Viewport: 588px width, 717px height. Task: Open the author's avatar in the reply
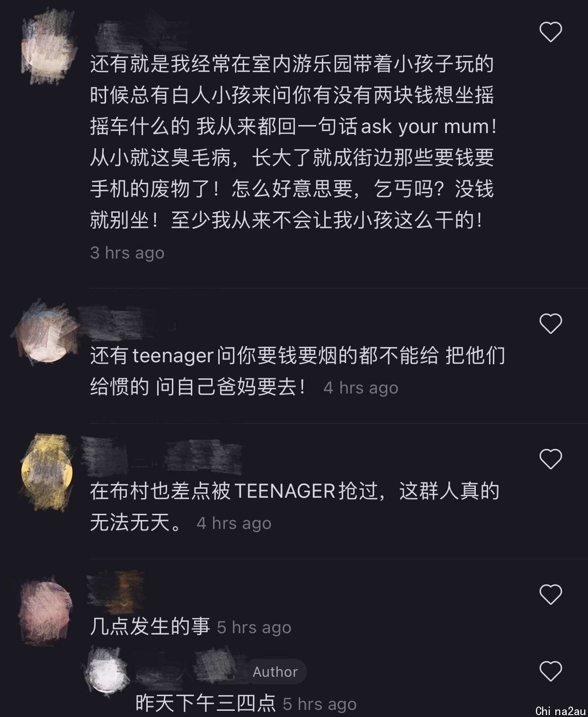click(107, 672)
